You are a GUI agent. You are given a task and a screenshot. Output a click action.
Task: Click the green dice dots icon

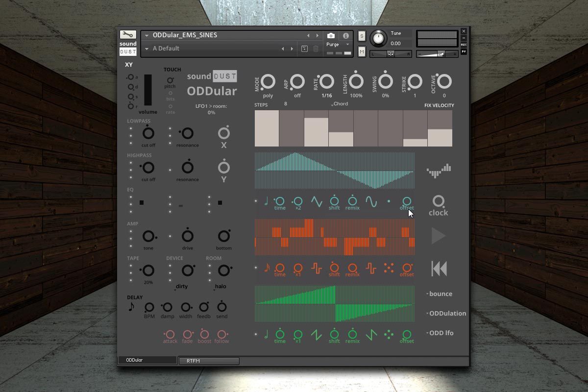(389, 335)
